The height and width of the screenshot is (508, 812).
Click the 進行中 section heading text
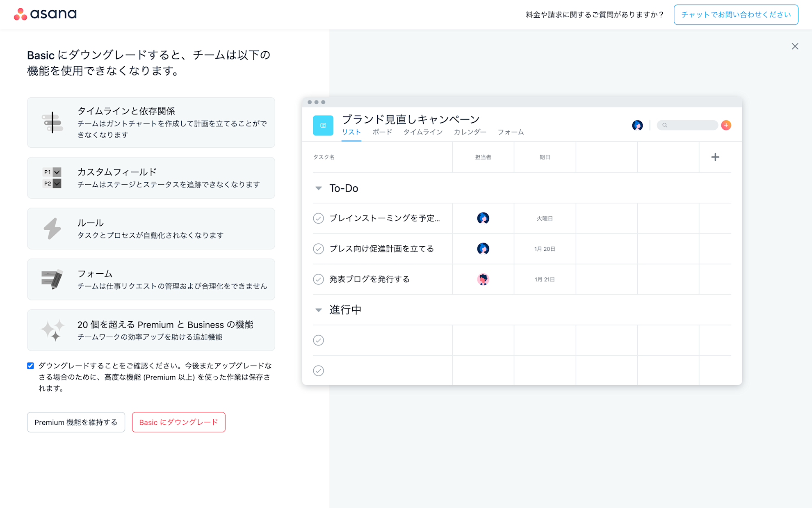click(345, 310)
